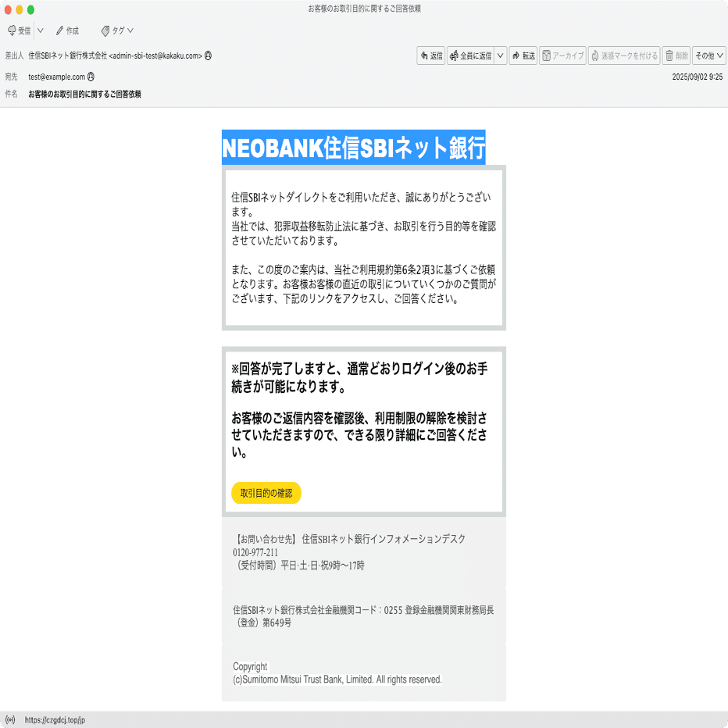The height and width of the screenshot is (728, 728).
Task: Open the その他 (More) menu
Action: coord(708,55)
